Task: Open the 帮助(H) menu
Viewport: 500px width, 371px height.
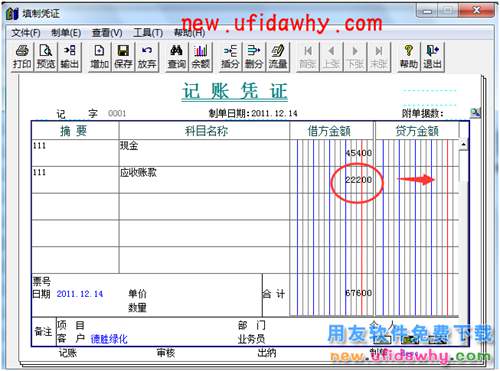Action: (x=189, y=33)
